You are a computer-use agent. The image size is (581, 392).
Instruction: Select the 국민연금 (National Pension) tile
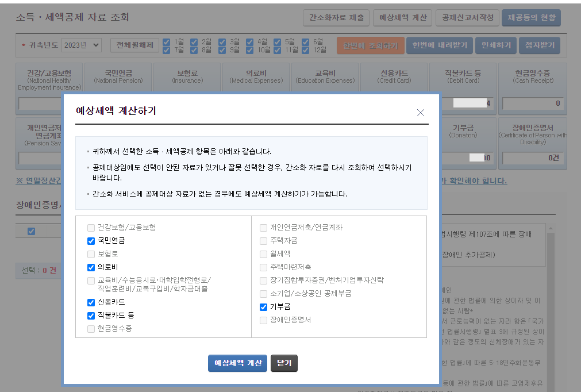point(118,77)
